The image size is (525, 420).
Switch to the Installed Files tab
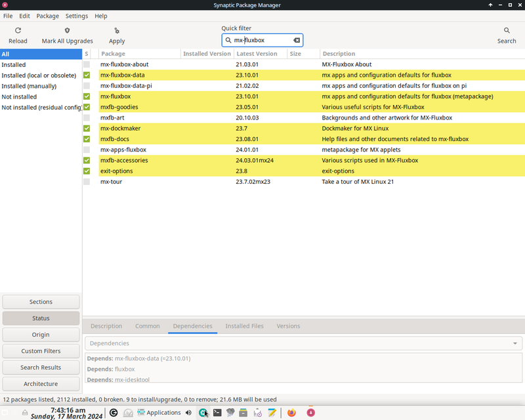coord(244,326)
